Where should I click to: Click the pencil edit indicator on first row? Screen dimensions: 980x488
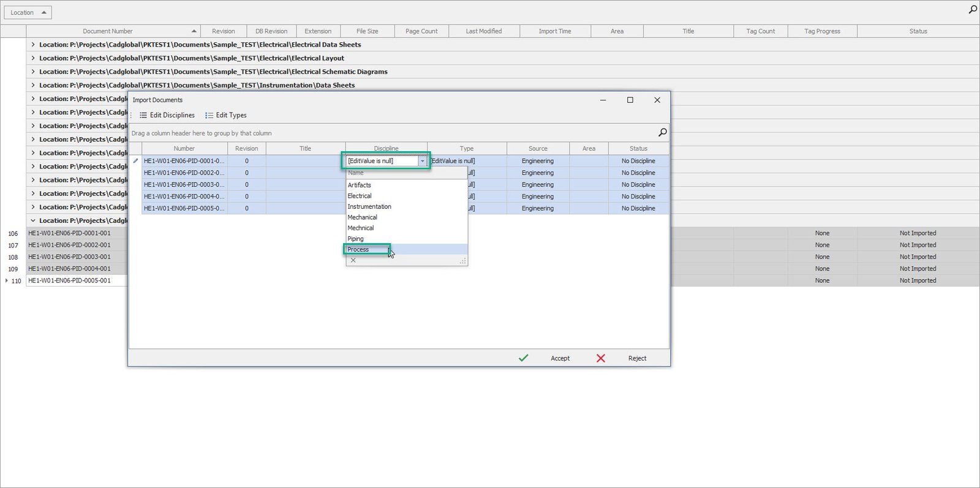point(135,161)
